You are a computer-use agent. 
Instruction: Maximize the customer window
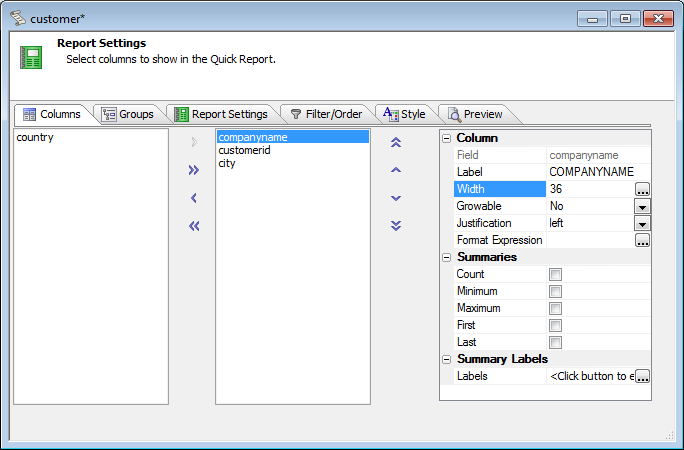click(625, 19)
